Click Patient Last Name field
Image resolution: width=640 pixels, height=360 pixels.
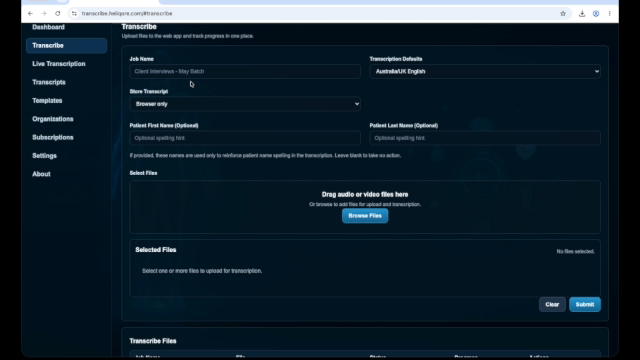485,138
